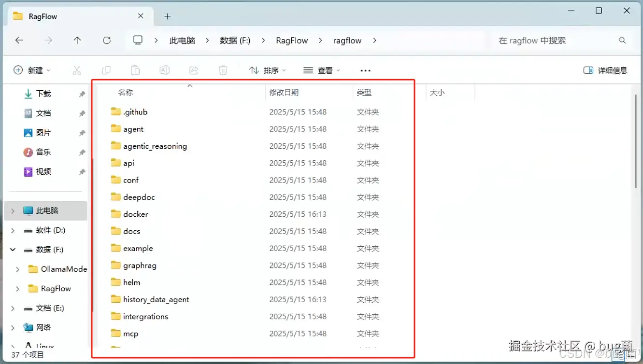Screen dimensions: 643x364
Task: Sort by the Name column header
Action: coord(126,92)
